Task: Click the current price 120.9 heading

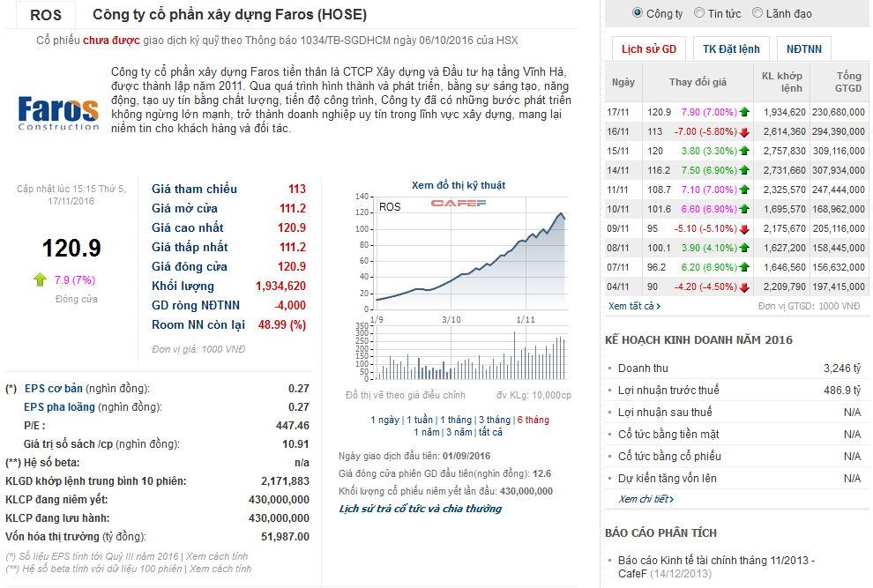Action: [71, 249]
